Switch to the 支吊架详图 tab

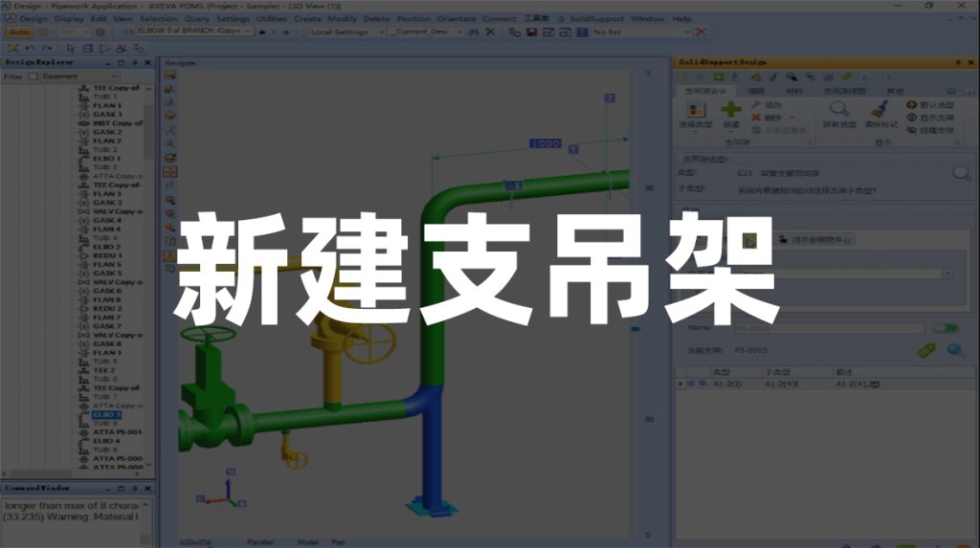[844, 91]
